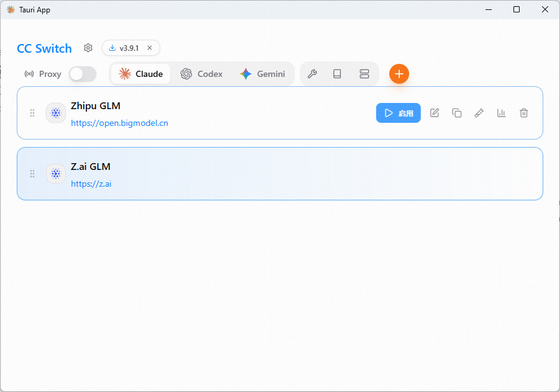560x392 pixels.
Task: Click the Z.ai GLM drag handle
Action: click(32, 174)
